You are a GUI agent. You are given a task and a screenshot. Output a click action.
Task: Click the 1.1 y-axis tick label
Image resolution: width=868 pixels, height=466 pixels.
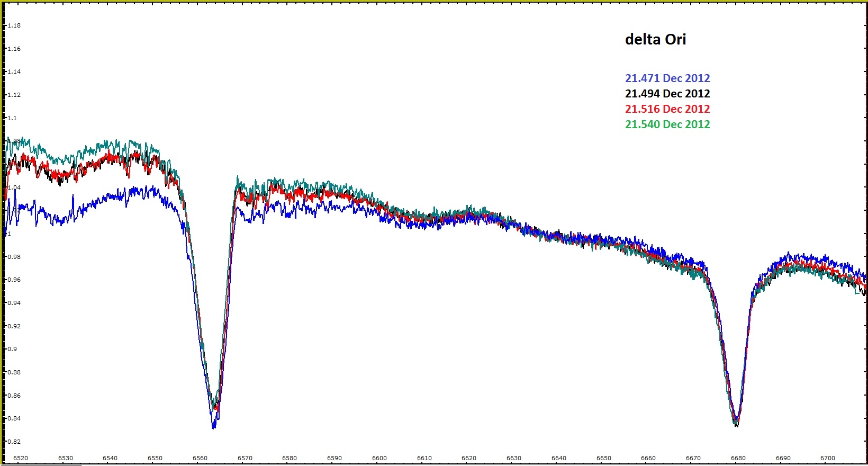(12, 118)
